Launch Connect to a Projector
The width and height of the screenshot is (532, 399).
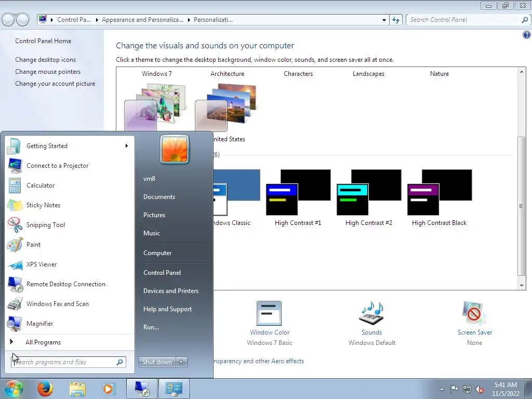point(70,166)
